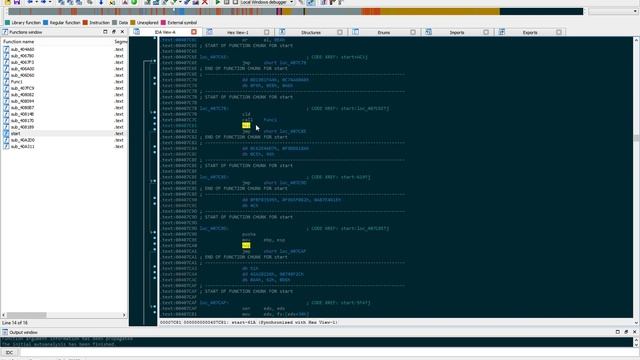This screenshot has width=640, height=360.
Task: Click the Structures tab icon
Action: coord(282,32)
